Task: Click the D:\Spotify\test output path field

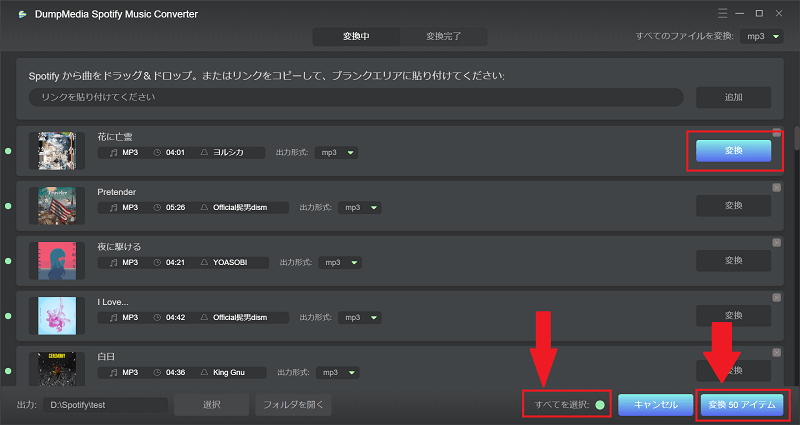Action: (x=105, y=405)
